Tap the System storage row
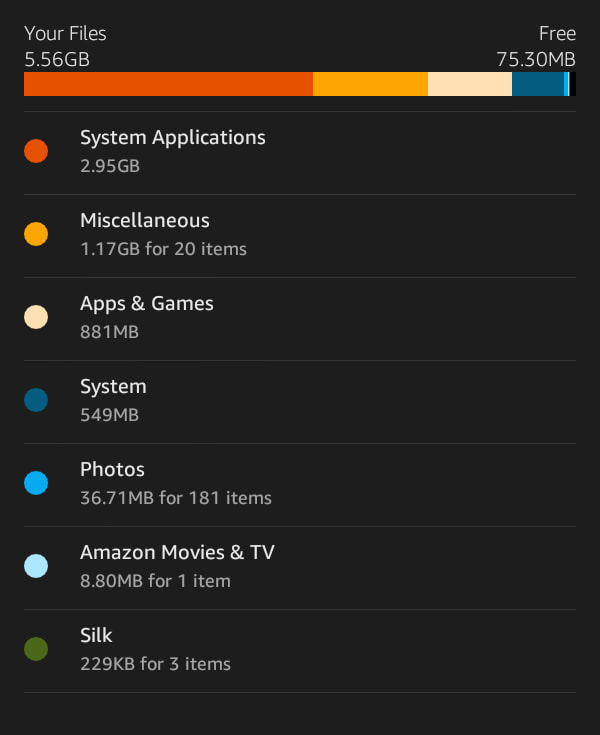Viewport: 600px width, 735px height. point(300,400)
